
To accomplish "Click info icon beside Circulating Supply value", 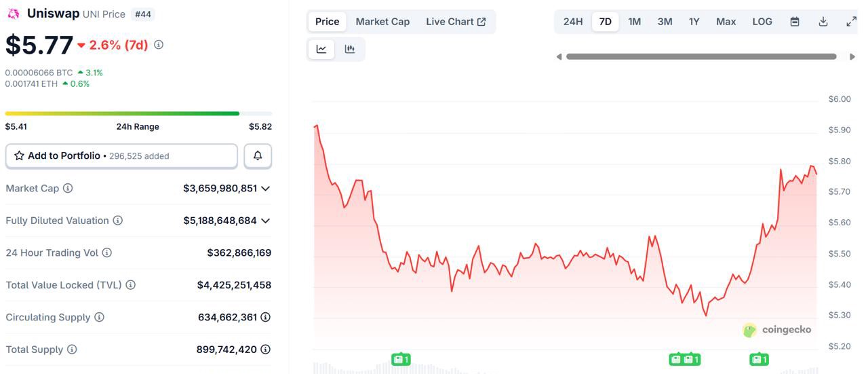I will [x=266, y=317].
